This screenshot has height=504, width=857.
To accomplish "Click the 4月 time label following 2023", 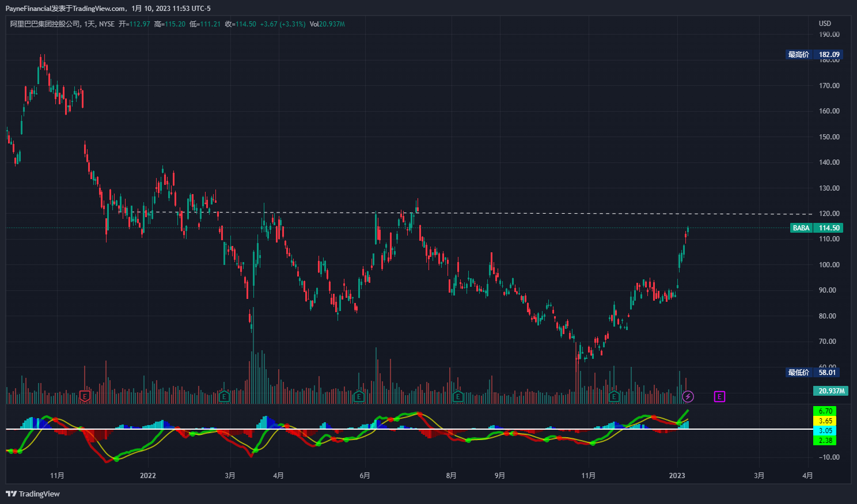I will [807, 476].
